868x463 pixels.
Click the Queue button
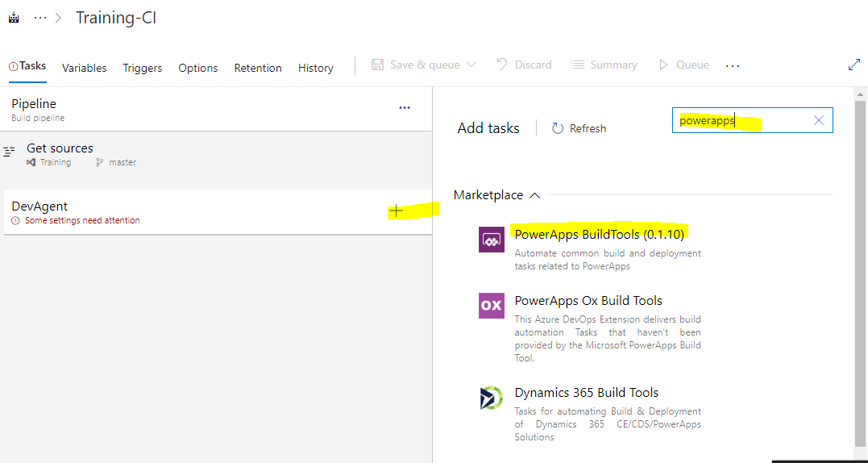(x=683, y=65)
